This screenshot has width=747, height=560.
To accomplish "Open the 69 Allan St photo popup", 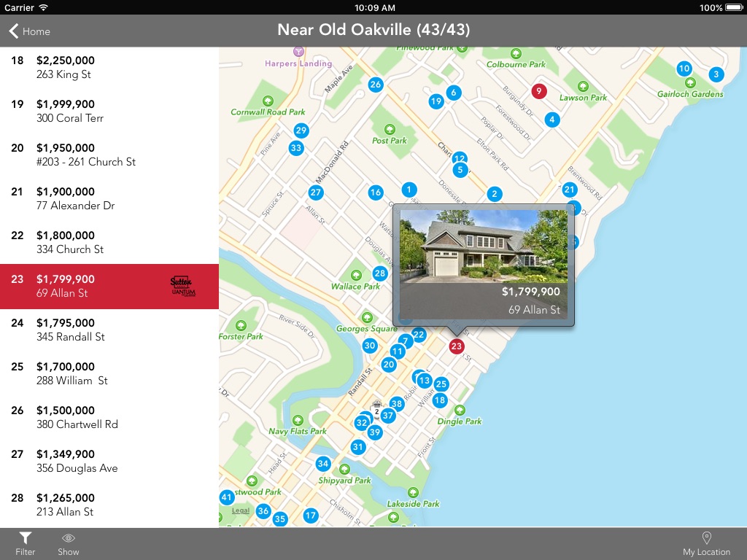I will click(484, 265).
